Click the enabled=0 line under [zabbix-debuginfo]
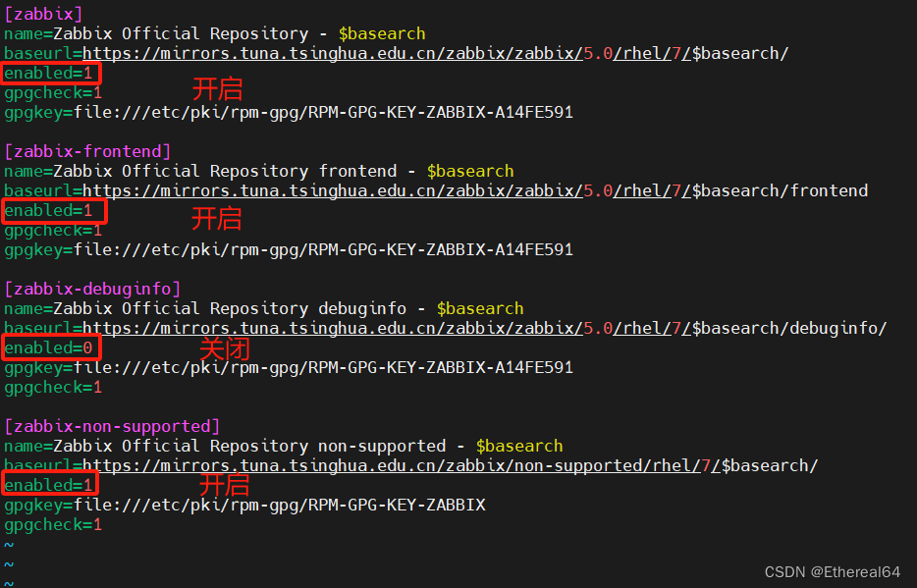Screen dimensions: 917x588 point(48,348)
